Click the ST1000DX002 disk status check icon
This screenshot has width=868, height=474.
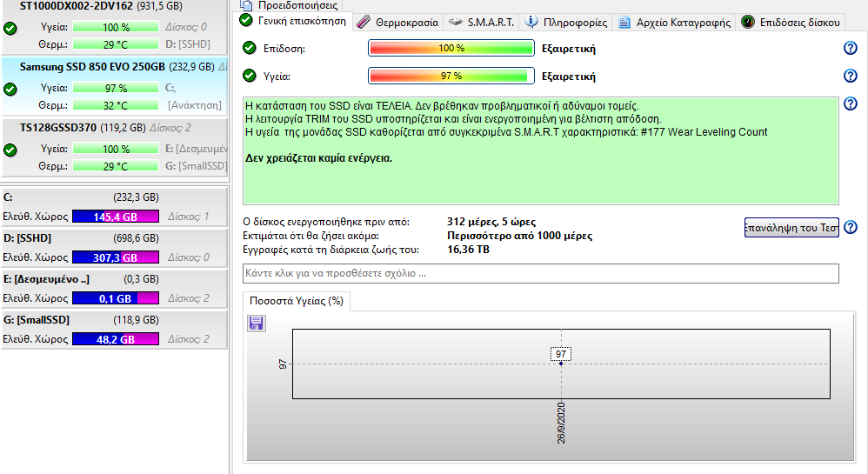pyautogui.click(x=10, y=28)
